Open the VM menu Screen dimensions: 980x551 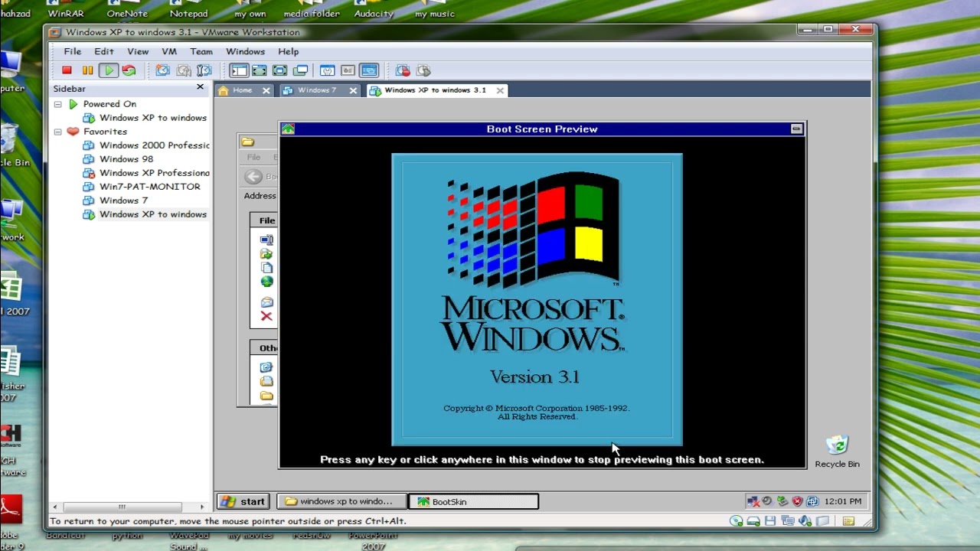pyautogui.click(x=169, y=51)
